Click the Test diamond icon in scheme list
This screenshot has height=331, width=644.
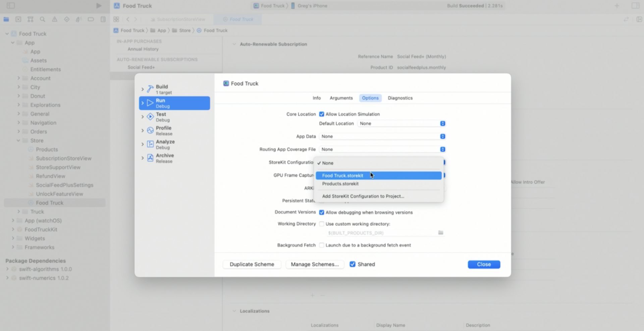pos(150,117)
